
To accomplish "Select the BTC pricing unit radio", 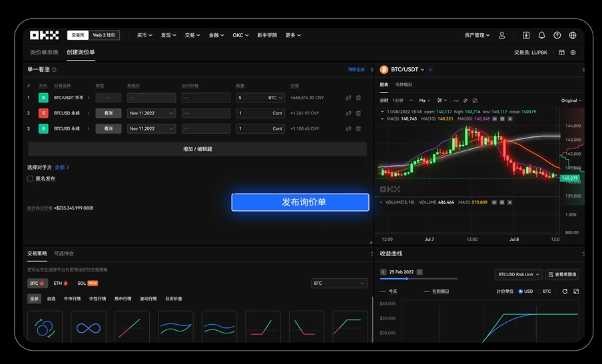I will coord(539,291).
